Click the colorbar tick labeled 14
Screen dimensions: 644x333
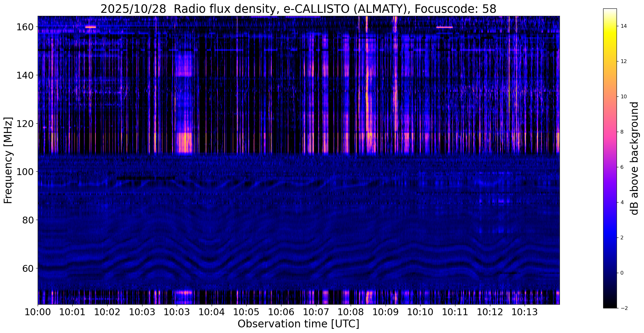[624, 26]
